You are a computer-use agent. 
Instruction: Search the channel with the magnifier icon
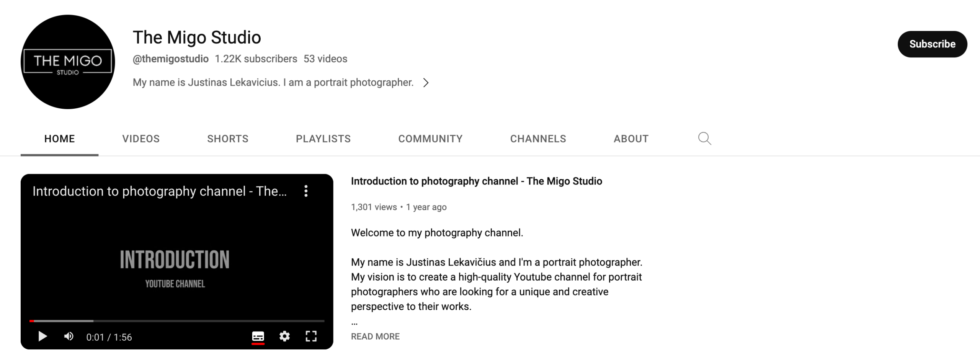[704, 139]
